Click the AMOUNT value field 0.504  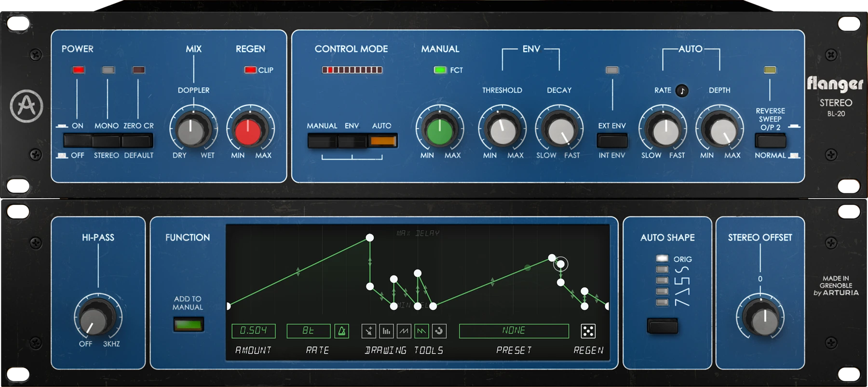coord(254,331)
